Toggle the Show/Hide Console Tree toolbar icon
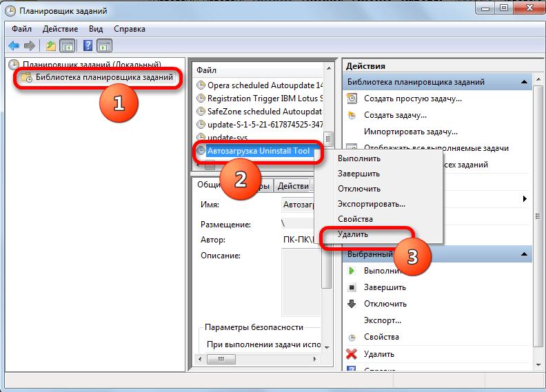Image resolution: width=546 pixels, height=392 pixels. [x=67, y=45]
